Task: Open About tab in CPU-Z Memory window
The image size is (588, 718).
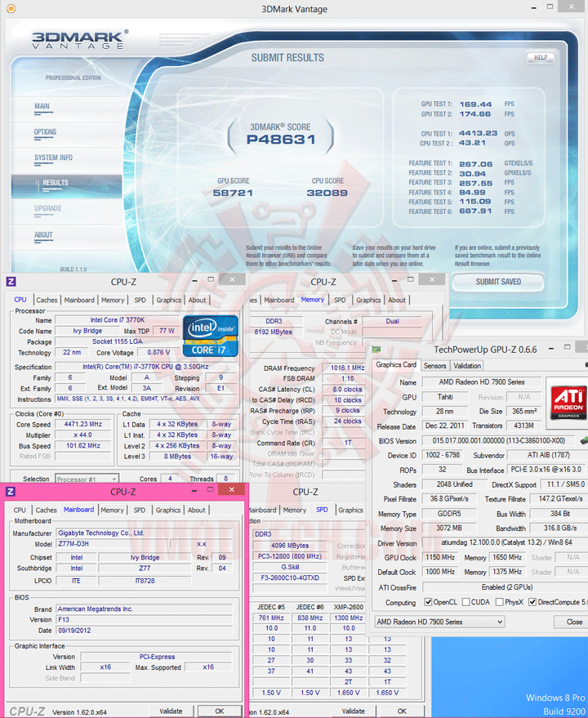Action: pyautogui.click(x=397, y=300)
